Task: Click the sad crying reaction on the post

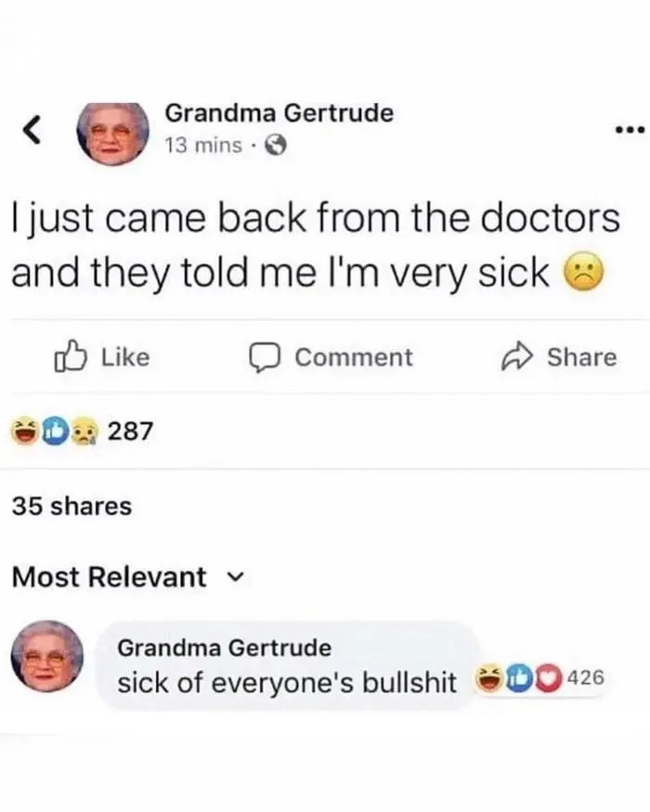Action: [x=85, y=432]
